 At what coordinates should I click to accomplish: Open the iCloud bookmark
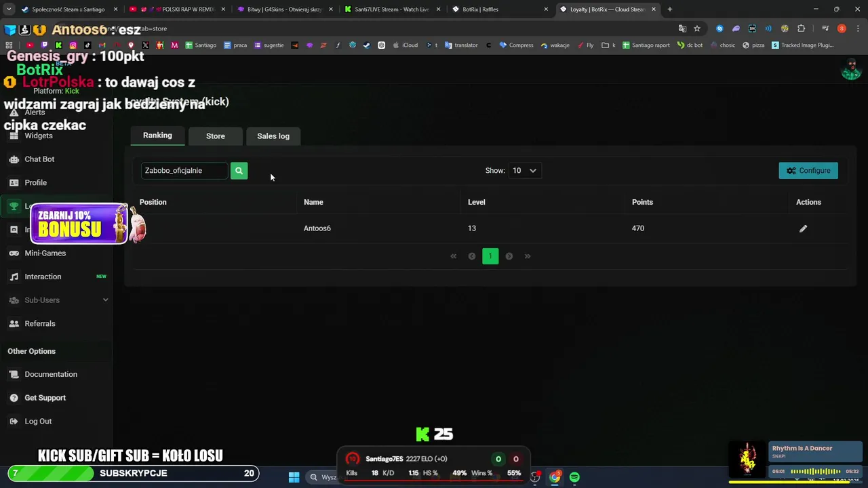(405, 45)
